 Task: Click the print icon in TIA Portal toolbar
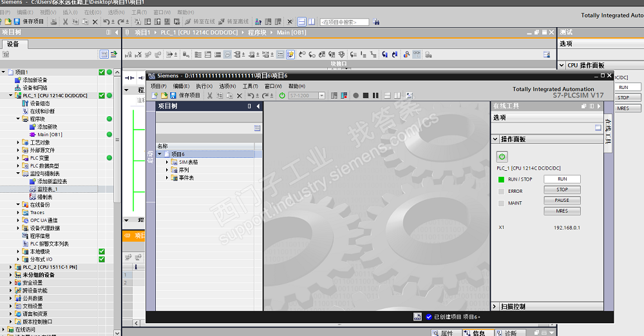coord(53,21)
